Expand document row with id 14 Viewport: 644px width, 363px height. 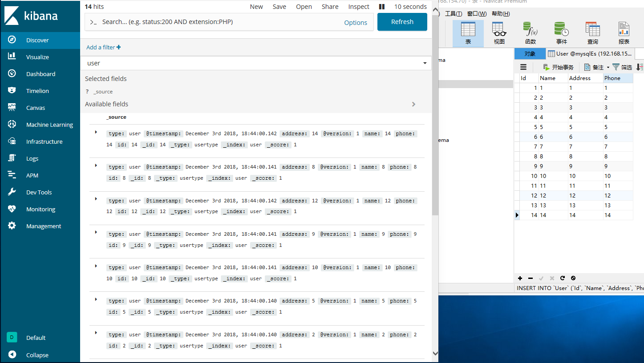pos(96,132)
